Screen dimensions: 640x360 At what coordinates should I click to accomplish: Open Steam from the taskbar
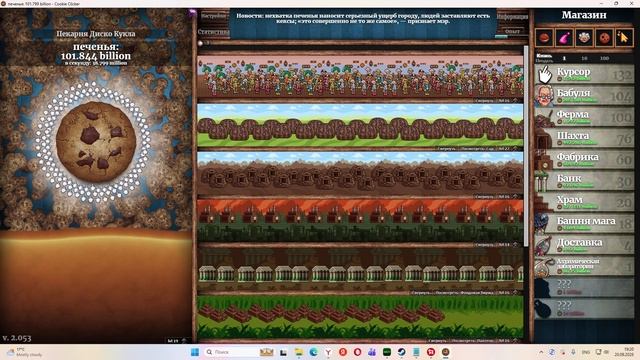click(402, 352)
